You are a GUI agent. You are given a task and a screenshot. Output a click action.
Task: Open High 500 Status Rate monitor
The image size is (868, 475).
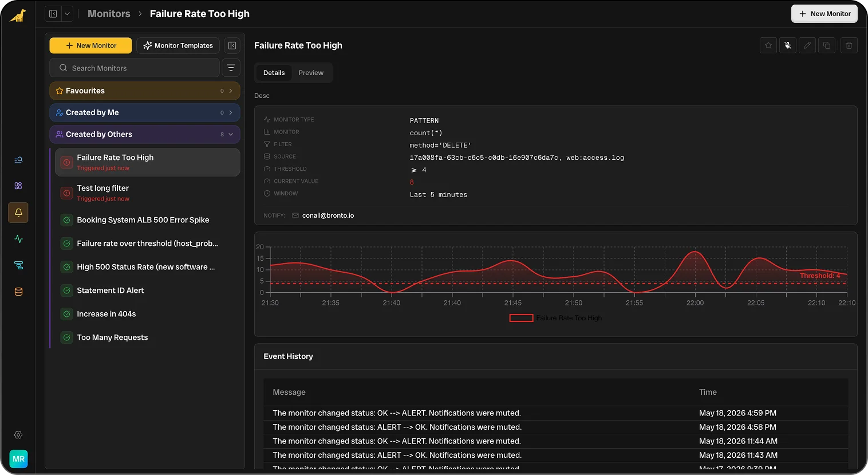[147, 267]
